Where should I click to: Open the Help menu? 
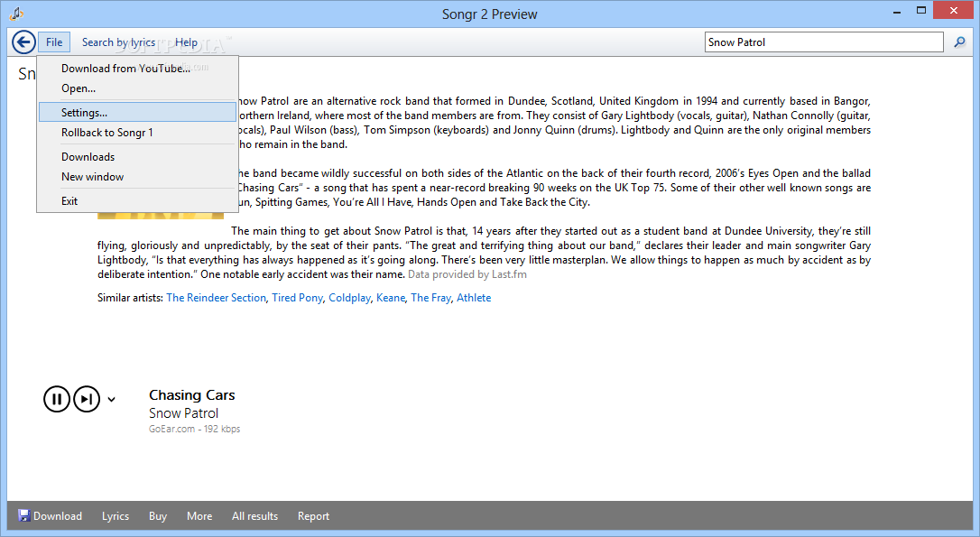pyautogui.click(x=186, y=42)
